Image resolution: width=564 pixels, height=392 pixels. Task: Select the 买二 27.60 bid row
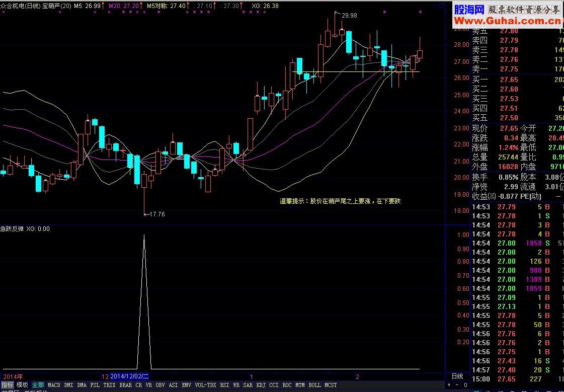click(x=518, y=89)
